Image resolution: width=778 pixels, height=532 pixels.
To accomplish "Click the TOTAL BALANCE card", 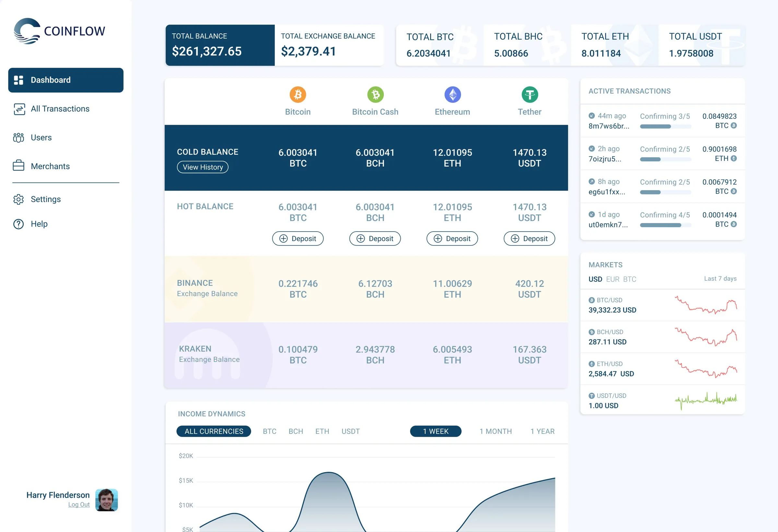I will 220,45.
